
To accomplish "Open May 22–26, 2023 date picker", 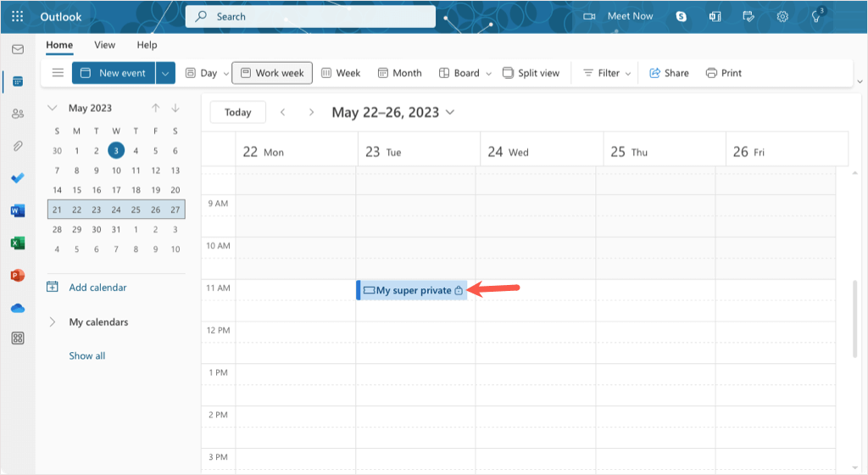I will (393, 112).
